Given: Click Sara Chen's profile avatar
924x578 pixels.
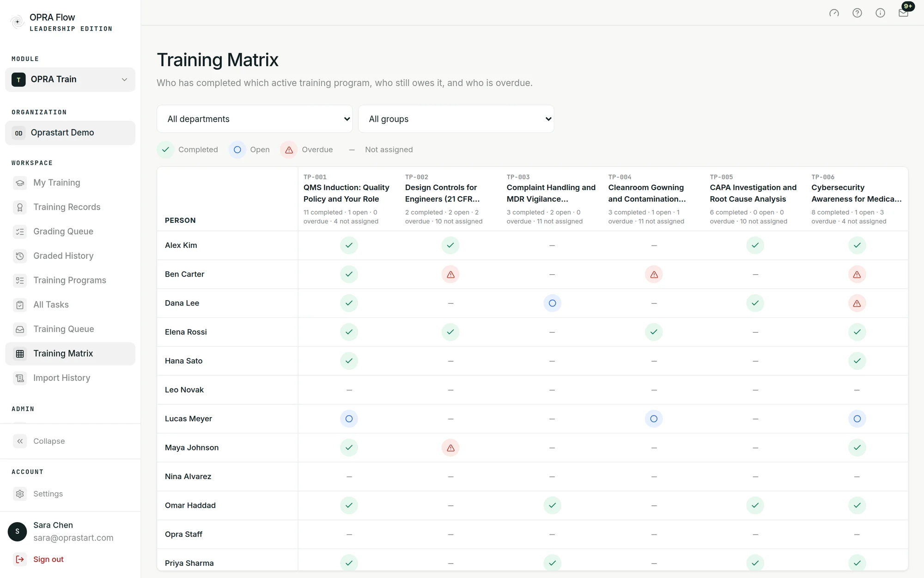Looking at the screenshot, I should 18,531.
